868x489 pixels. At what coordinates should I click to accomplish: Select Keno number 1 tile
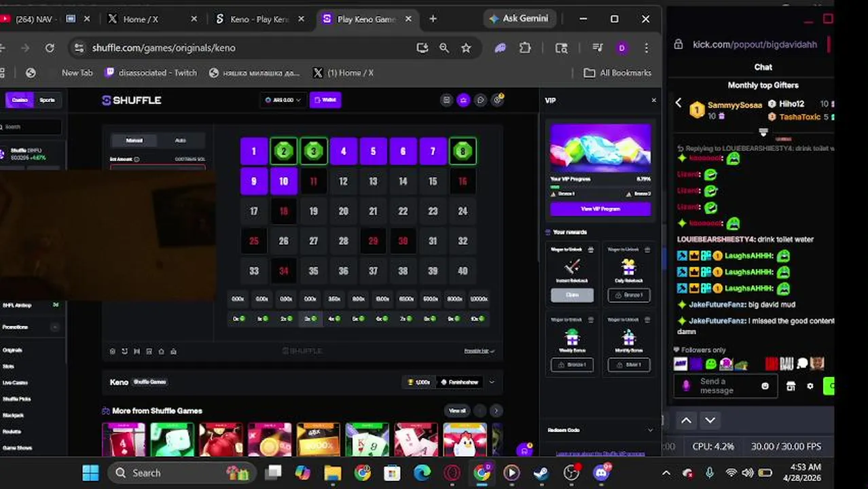point(254,151)
